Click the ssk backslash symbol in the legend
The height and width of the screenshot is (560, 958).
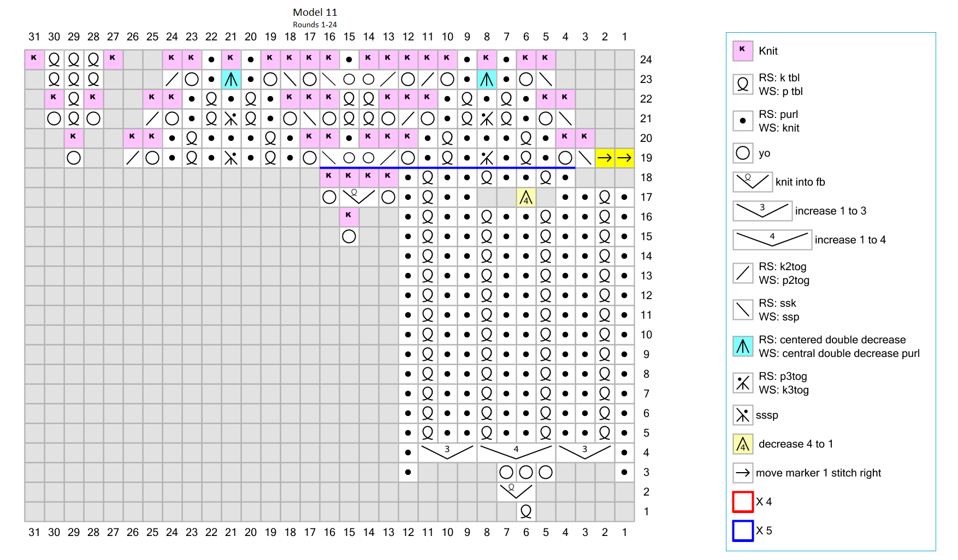743,310
